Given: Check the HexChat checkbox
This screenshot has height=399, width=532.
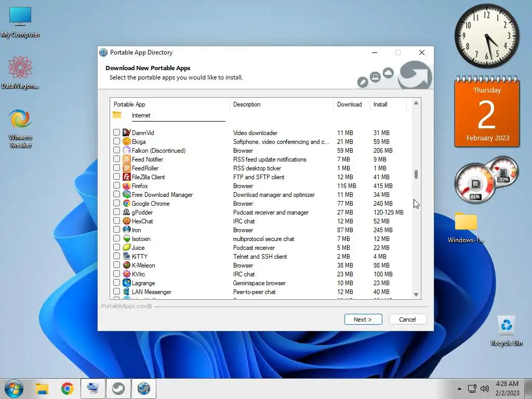Looking at the screenshot, I should coord(116,220).
